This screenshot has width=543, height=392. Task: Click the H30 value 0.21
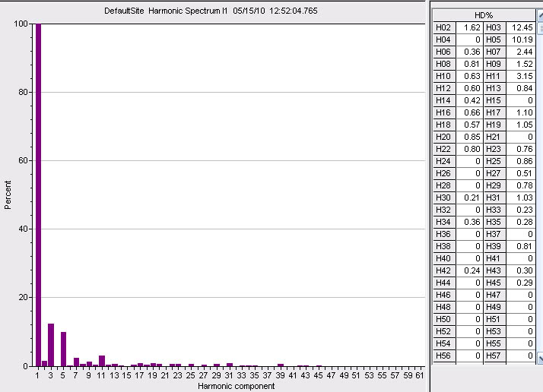coord(469,198)
